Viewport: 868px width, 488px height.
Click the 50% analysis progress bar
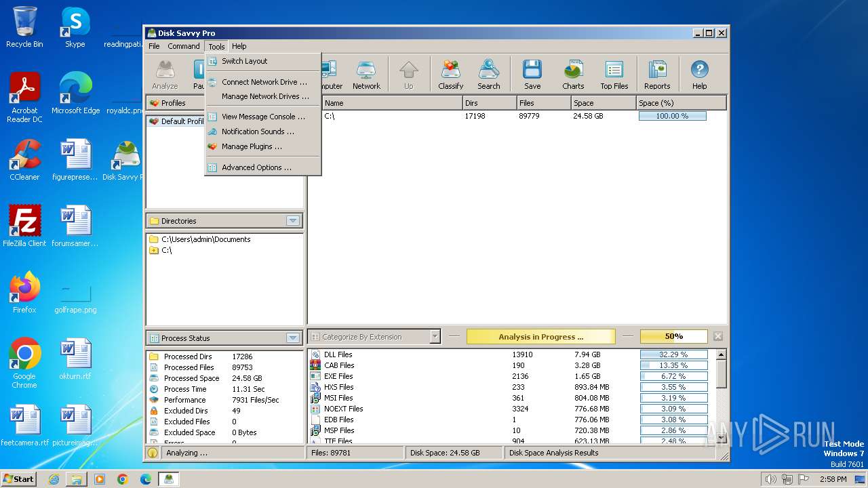click(673, 336)
